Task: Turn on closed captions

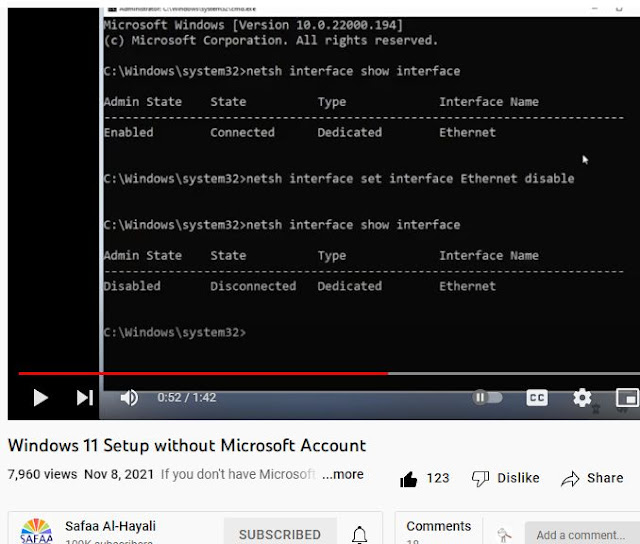Action: coord(537,397)
